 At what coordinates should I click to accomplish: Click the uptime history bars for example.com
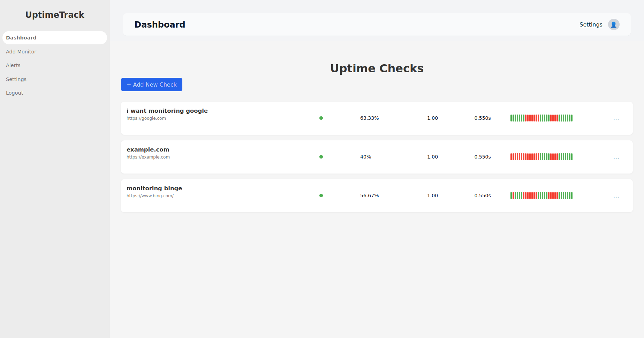point(541,157)
